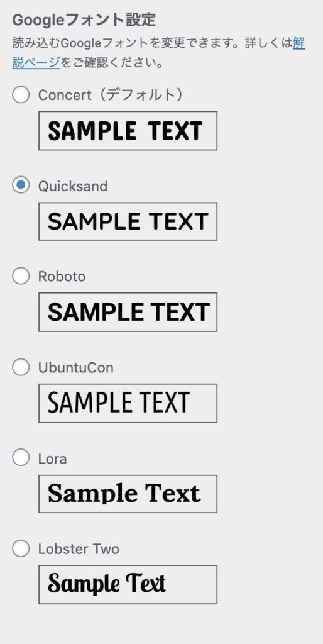323x644 pixels.
Task: Click the Roboto label text
Action: coord(62,277)
